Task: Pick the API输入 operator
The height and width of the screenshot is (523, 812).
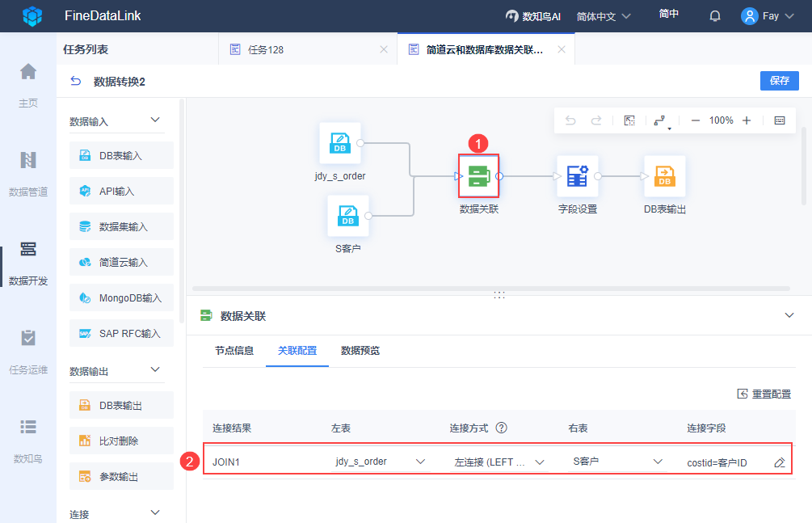Action: (121, 191)
